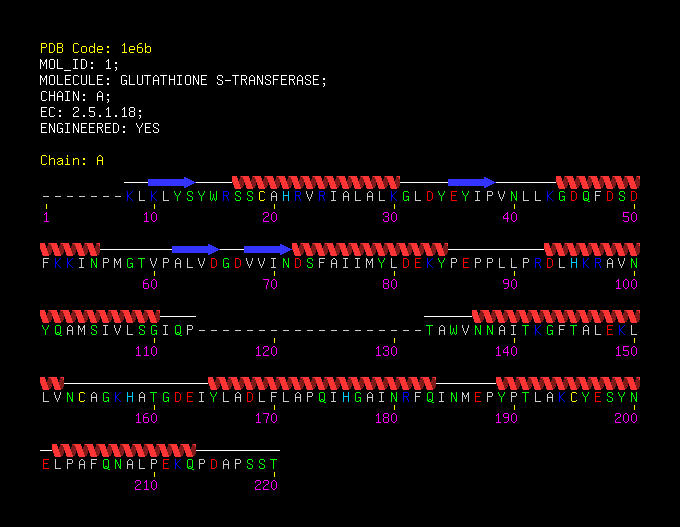Click residue number 50 label
The height and width of the screenshot is (527, 680).
(630, 217)
